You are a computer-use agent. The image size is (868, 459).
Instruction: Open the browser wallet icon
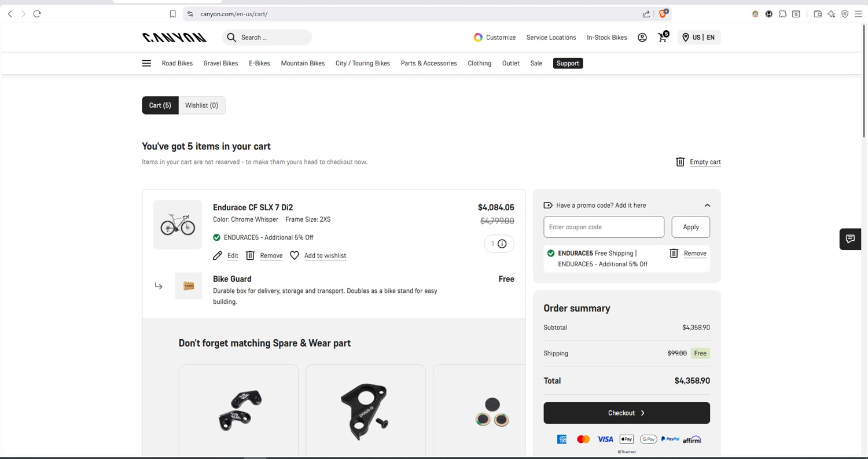pos(818,14)
